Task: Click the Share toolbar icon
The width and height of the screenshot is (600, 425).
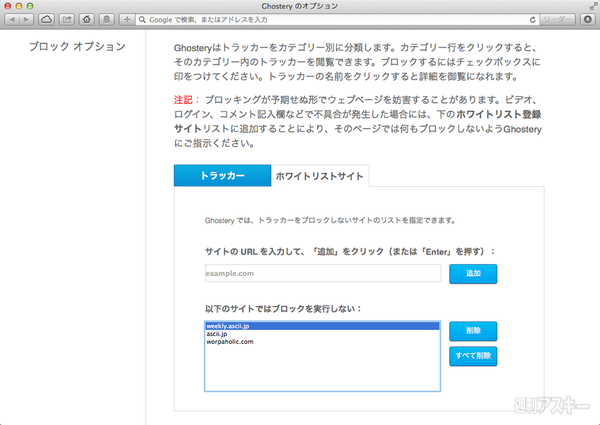Action: pyautogui.click(x=67, y=19)
